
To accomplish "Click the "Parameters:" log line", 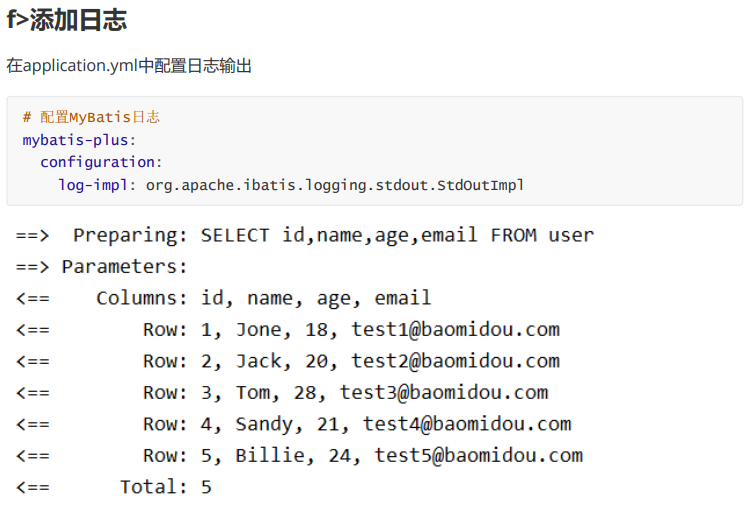I will pyautogui.click(x=125, y=267).
